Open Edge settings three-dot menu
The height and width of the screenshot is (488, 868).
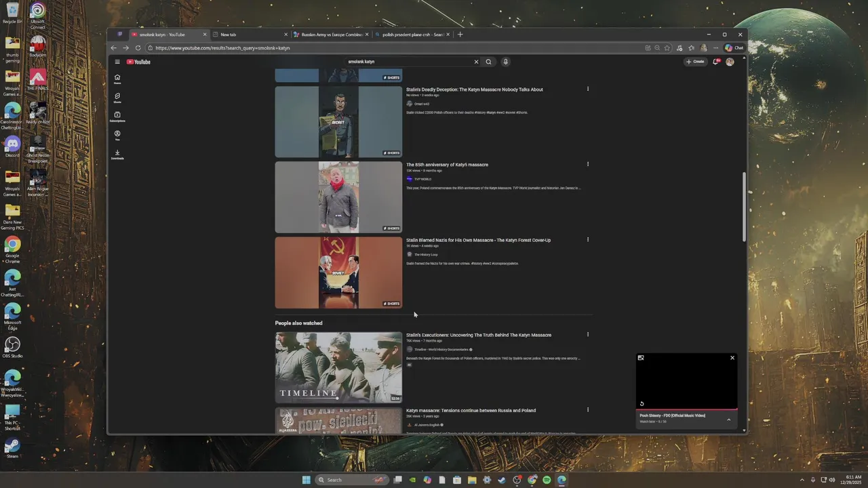715,48
